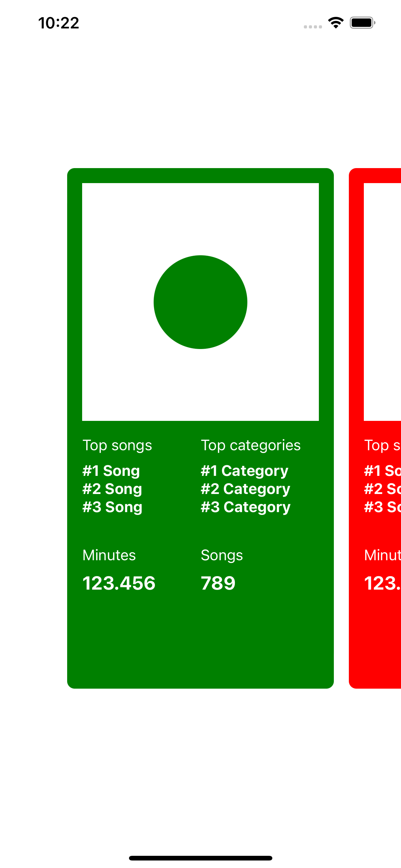This screenshot has width=401, height=868.
Task: Tap the "Top songs" heading on green card
Action: [x=117, y=445]
